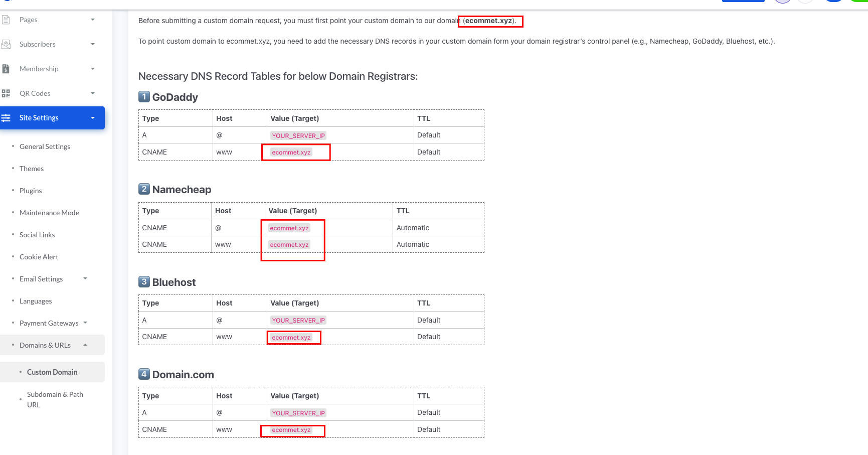Open Subdomain & Path URL page

pos(55,399)
